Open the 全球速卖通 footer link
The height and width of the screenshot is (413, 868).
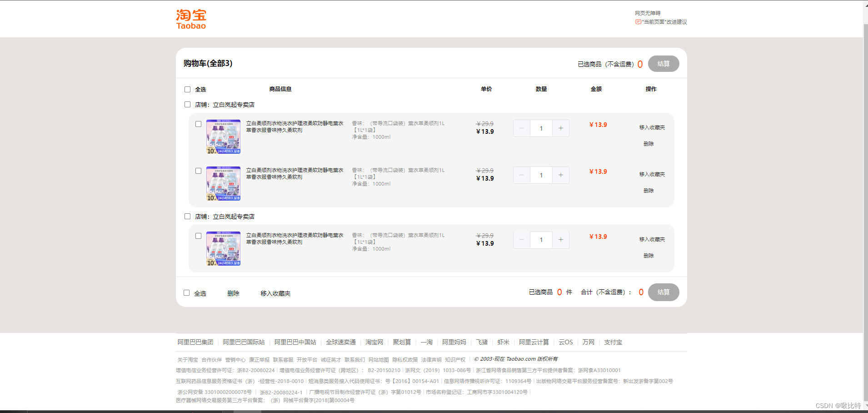341,342
